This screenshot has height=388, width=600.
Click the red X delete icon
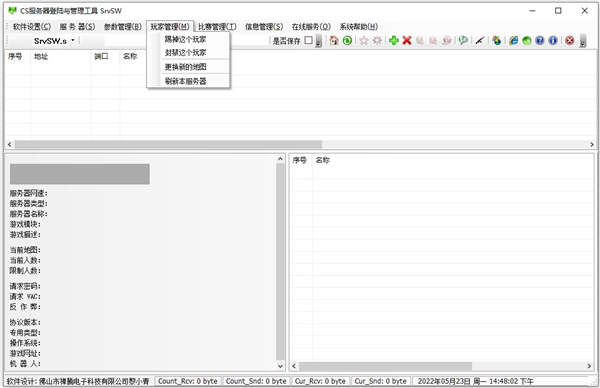pos(407,40)
